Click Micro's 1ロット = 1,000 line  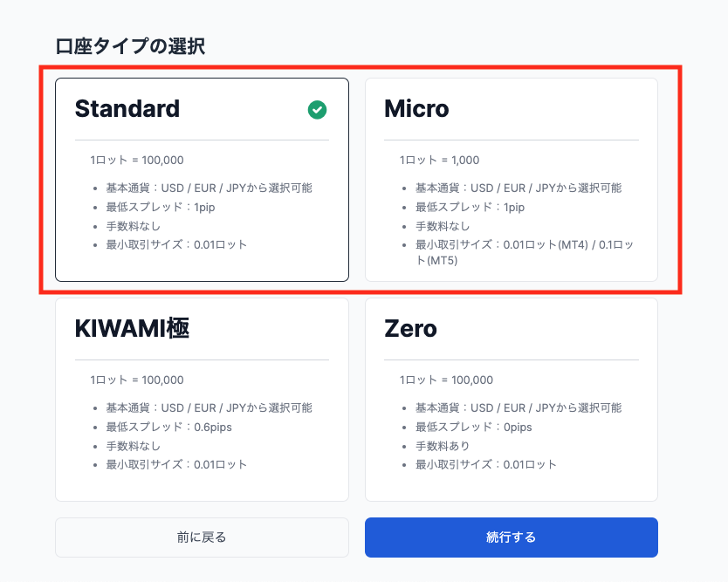coord(439,160)
